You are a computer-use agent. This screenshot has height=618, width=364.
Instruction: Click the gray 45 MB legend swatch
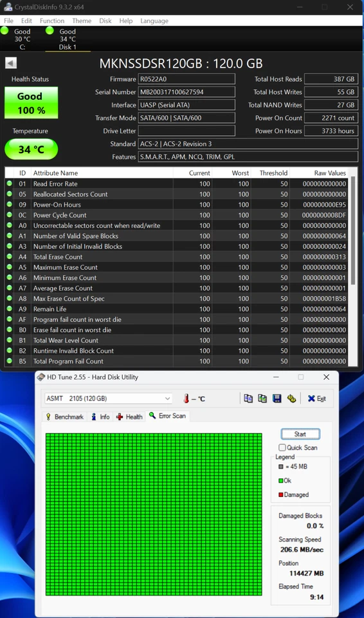[x=281, y=466]
